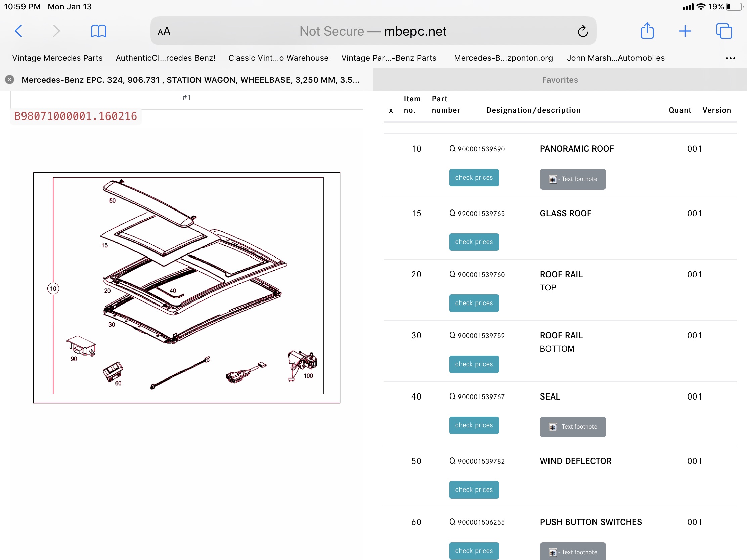Open the bookmarks book icon
Image resolution: width=747 pixels, height=560 pixels.
pyautogui.click(x=99, y=31)
